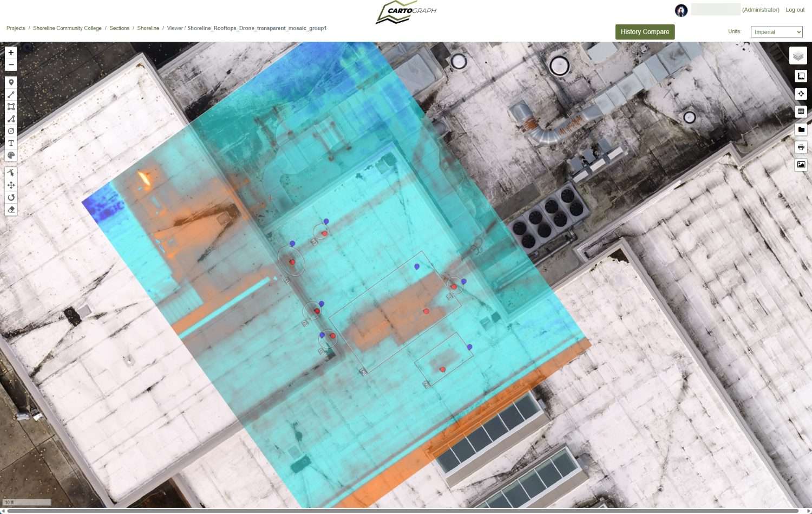This screenshot has height=514, width=812.
Task: Click Shoreline_Rooftops_Drone_transparent_mosaic_group1 title text
Action: [257, 28]
